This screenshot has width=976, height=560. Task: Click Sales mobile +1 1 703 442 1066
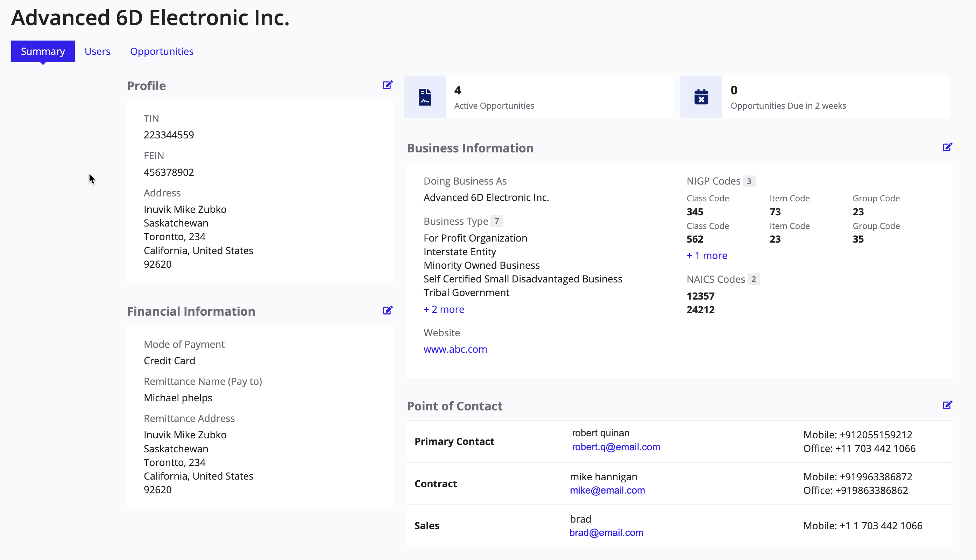point(880,525)
